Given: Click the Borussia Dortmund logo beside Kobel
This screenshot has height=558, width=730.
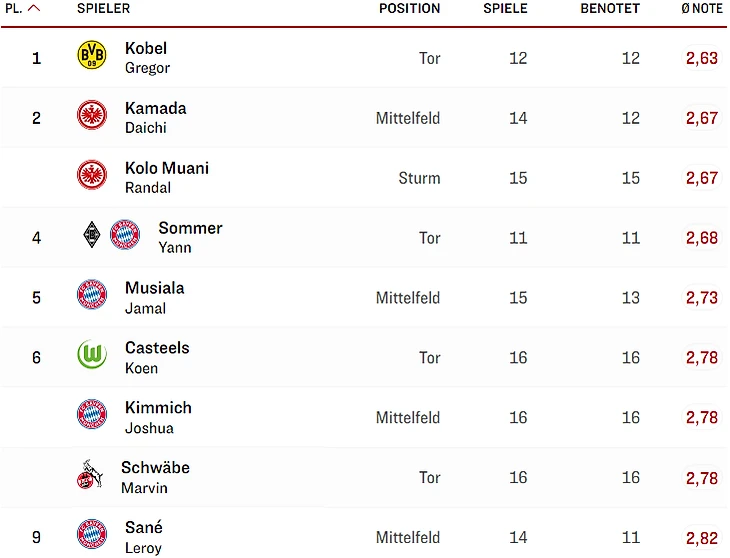Looking at the screenshot, I should point(91,56).
